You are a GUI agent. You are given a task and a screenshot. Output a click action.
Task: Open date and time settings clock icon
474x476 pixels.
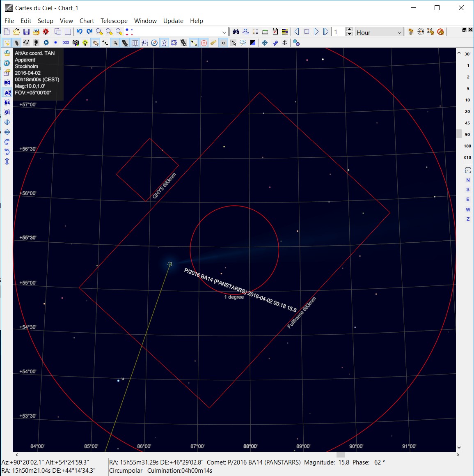coord(7,63)
